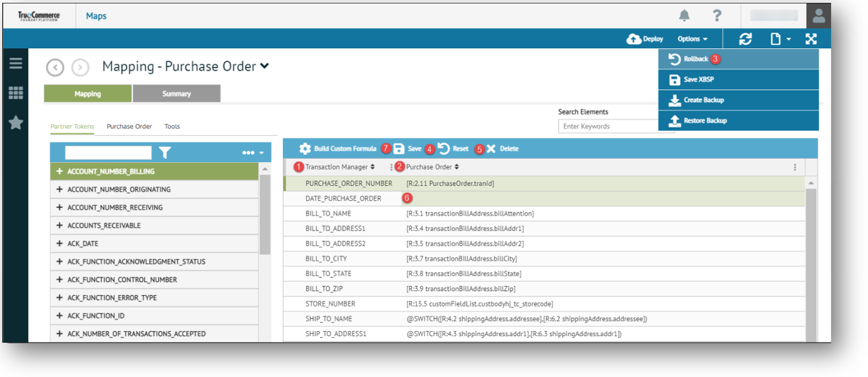Open help via question mark icon
The height and width of the screenshot is (377, 868).
(x=717, y=16)
